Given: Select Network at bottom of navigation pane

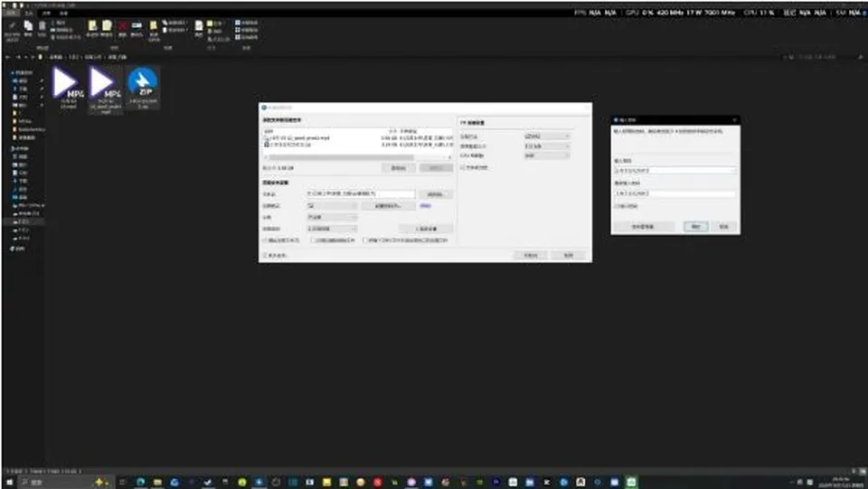Looking at the screenshot, I should [19, 249].
